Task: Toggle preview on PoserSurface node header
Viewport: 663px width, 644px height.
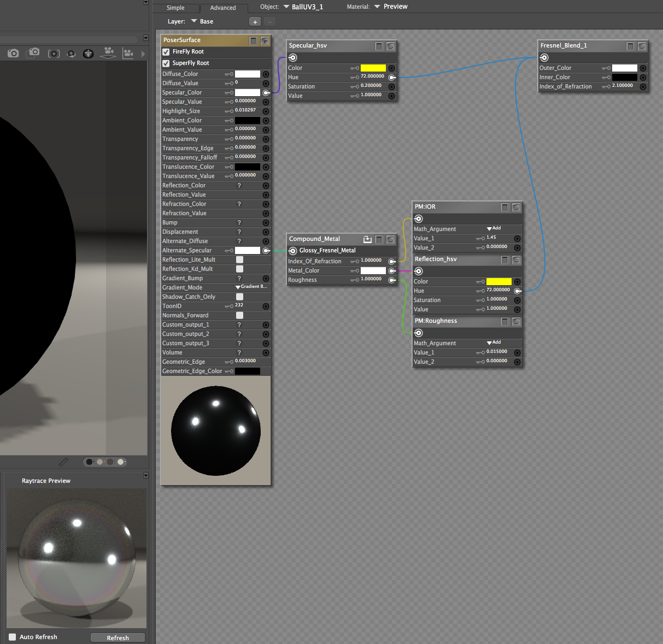Action: (265, 40)
